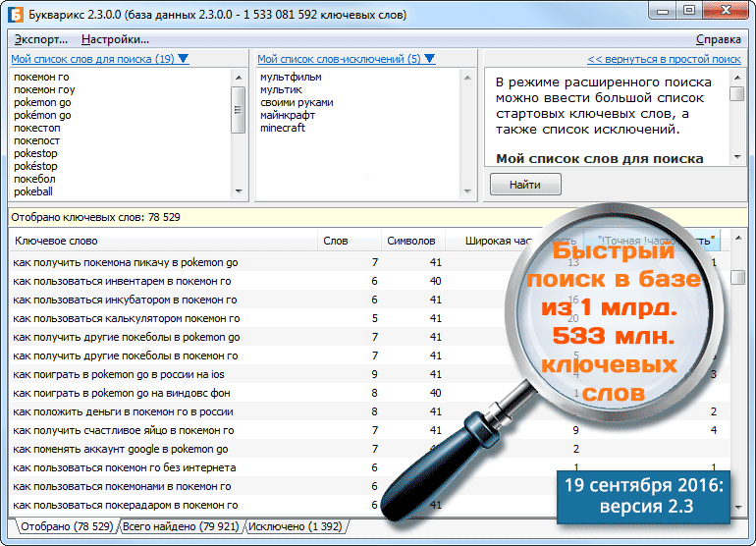Screen dimensions: 756x546
Task: Click the results table scrollbar thumb
Action: pyautogui.click(x=737, y=277)
